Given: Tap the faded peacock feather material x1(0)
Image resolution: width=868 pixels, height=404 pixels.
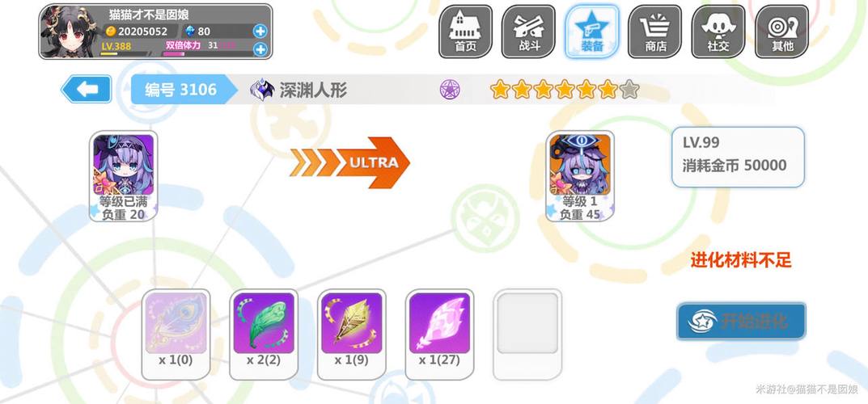Looking at the screenshot, I should (176, 335).
